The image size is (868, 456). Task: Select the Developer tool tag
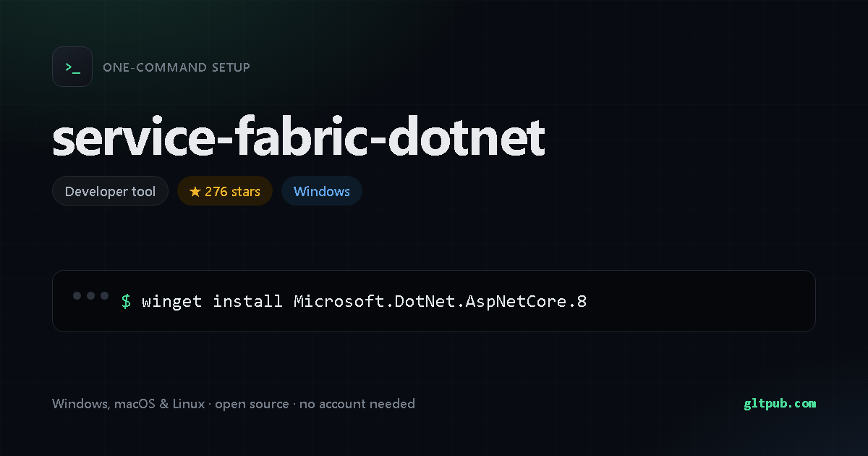(x=110, y=191)
